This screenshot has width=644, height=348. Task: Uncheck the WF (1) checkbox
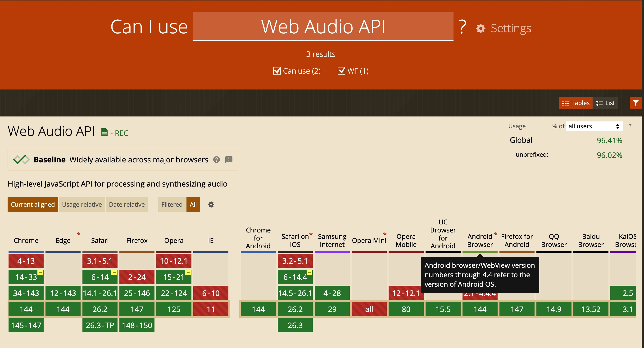click(x=341, y=71)
